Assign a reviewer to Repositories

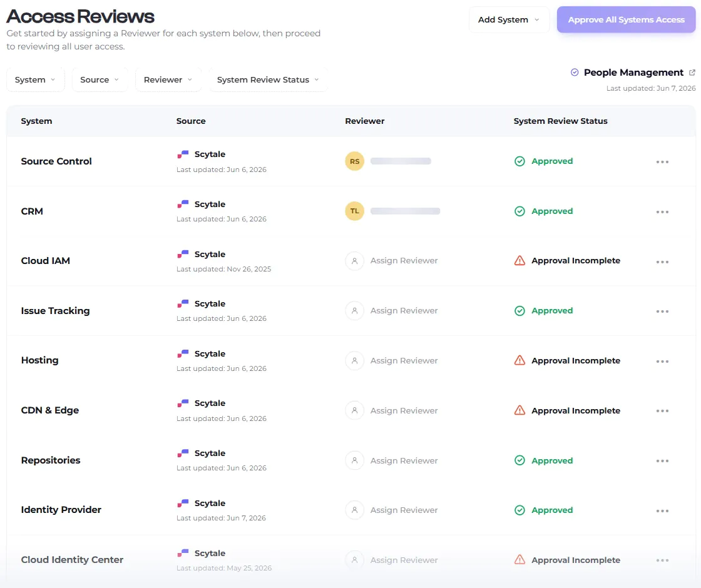point(404,460)
